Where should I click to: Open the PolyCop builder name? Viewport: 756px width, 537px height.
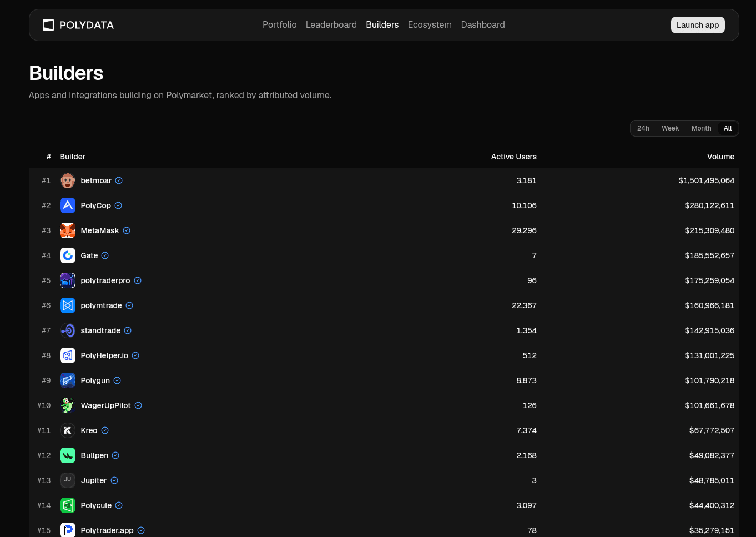[x=96, y=205]
